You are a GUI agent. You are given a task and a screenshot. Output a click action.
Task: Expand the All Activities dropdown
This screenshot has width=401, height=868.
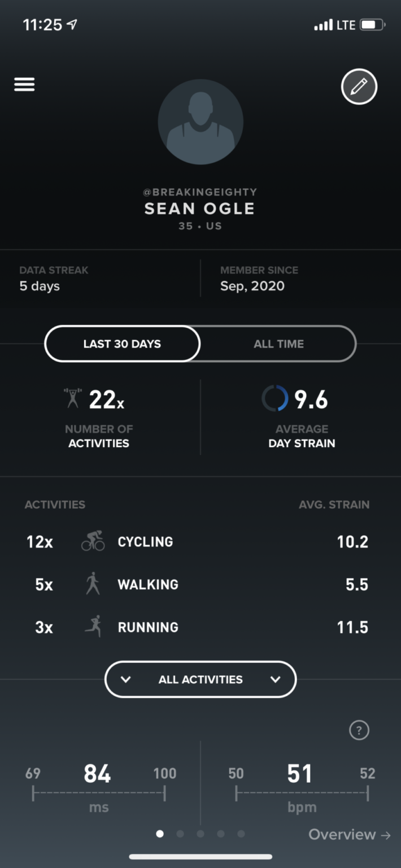click(x=200, y=679)
